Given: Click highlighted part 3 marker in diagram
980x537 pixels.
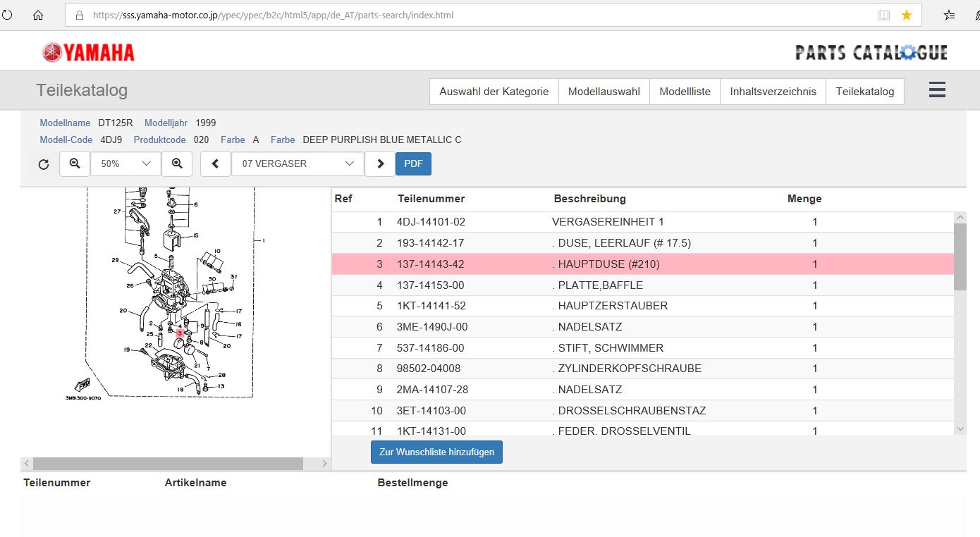Looking at the screenshot, I should point(180,333).
